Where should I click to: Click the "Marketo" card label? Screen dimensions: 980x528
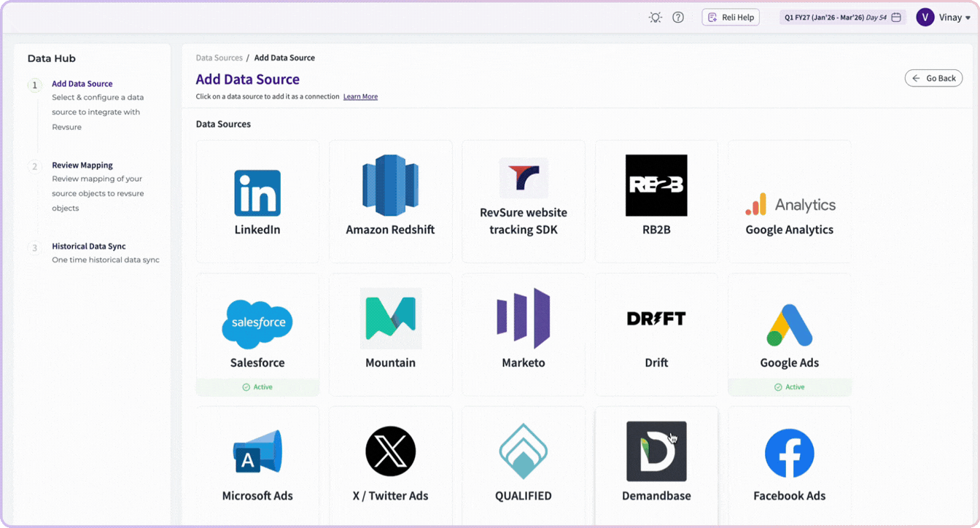tap(524, 362)
